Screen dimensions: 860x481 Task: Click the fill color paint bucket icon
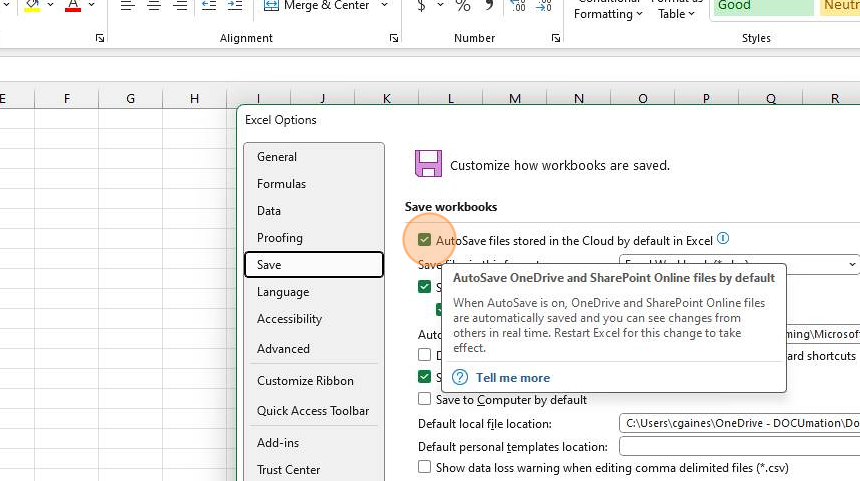coord(31,6)
